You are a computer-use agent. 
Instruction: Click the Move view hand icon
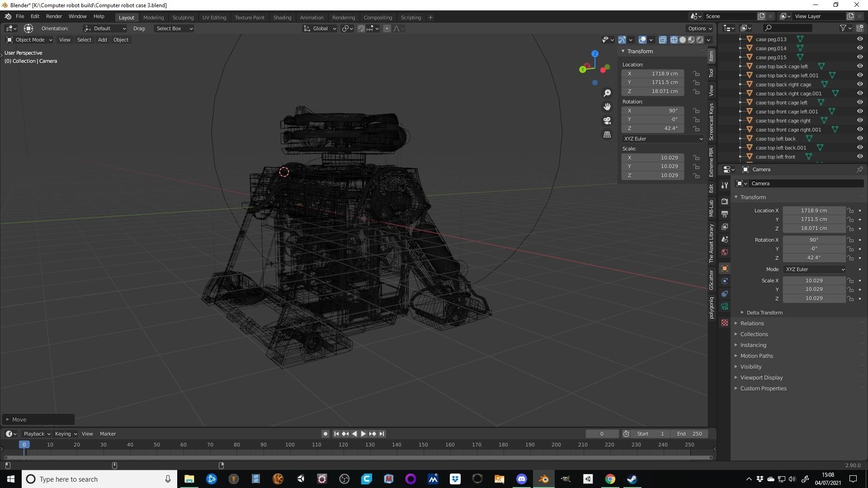(x=607, y=107)
